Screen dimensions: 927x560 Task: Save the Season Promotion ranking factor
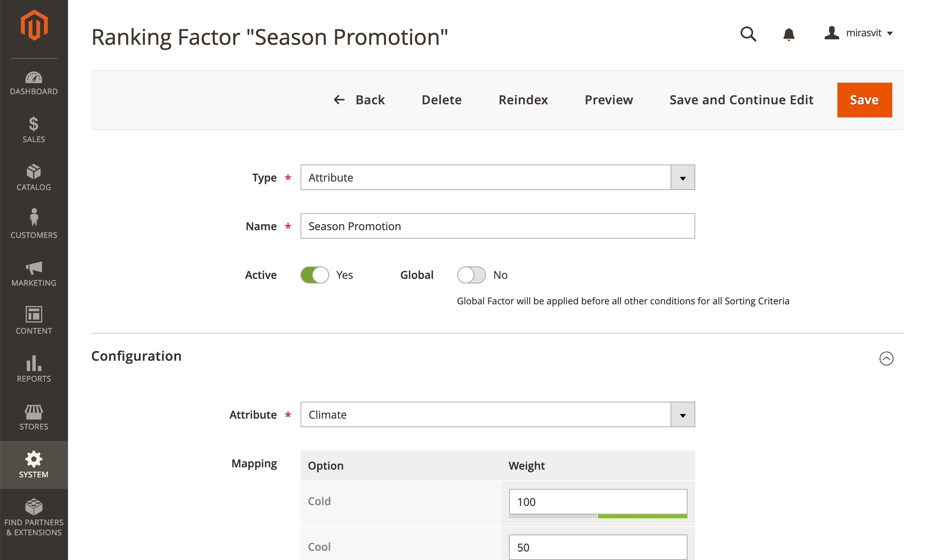coord(864,100)
